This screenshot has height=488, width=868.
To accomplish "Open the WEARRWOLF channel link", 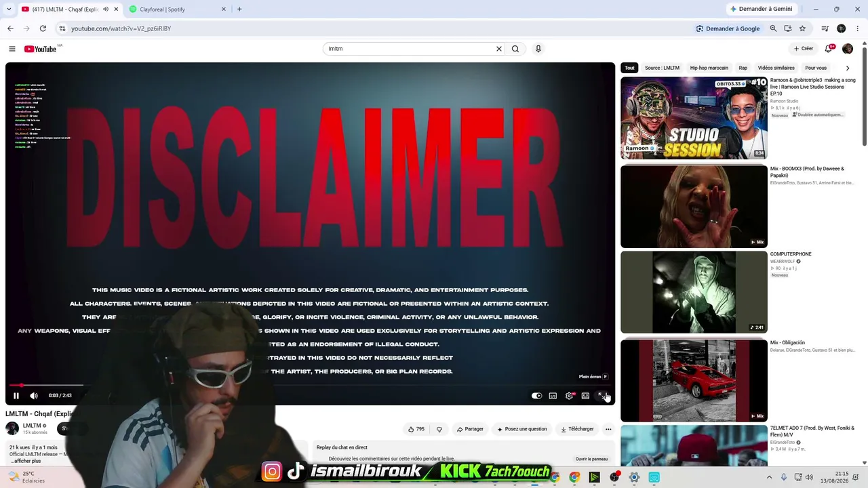I will click(x=783, y=261).
